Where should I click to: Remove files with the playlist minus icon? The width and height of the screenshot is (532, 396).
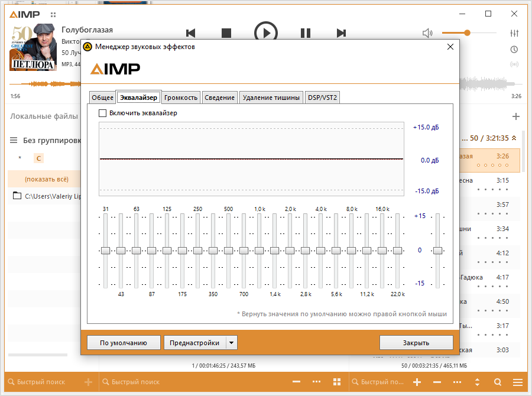[x=437, y=382]
